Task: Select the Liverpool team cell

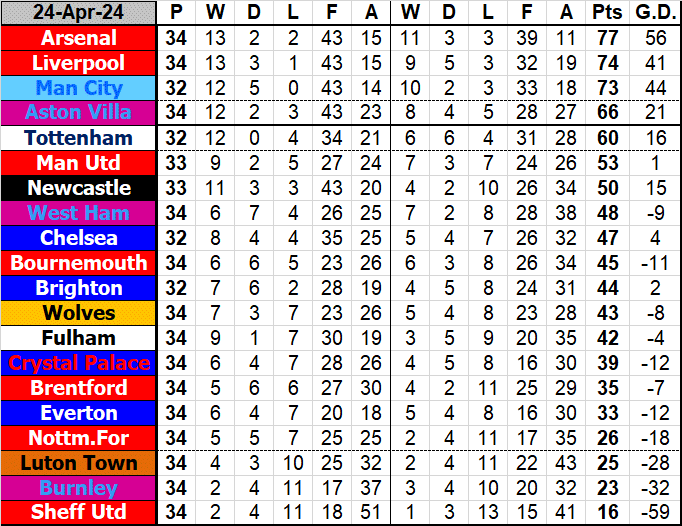Action: 78,63
